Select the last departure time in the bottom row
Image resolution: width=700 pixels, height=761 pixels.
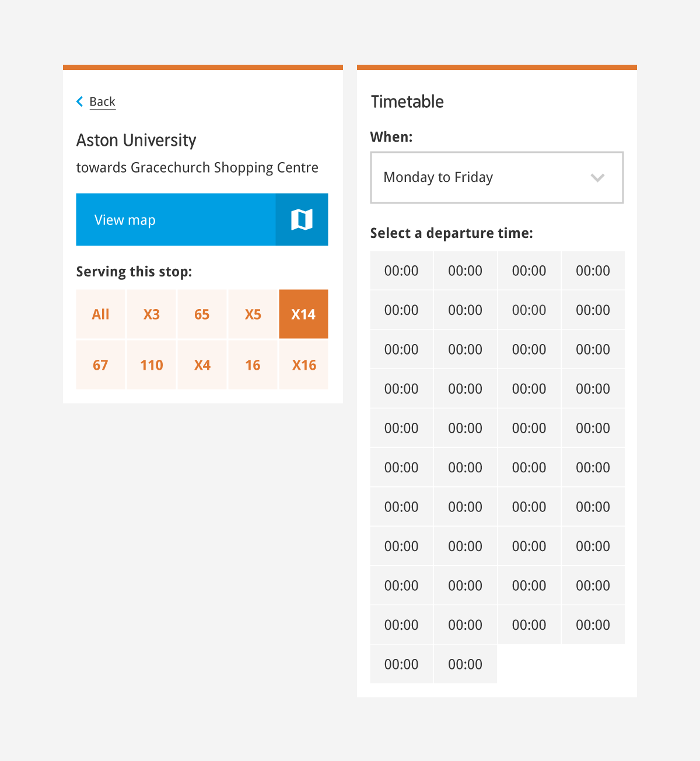[x=466, y=664]
